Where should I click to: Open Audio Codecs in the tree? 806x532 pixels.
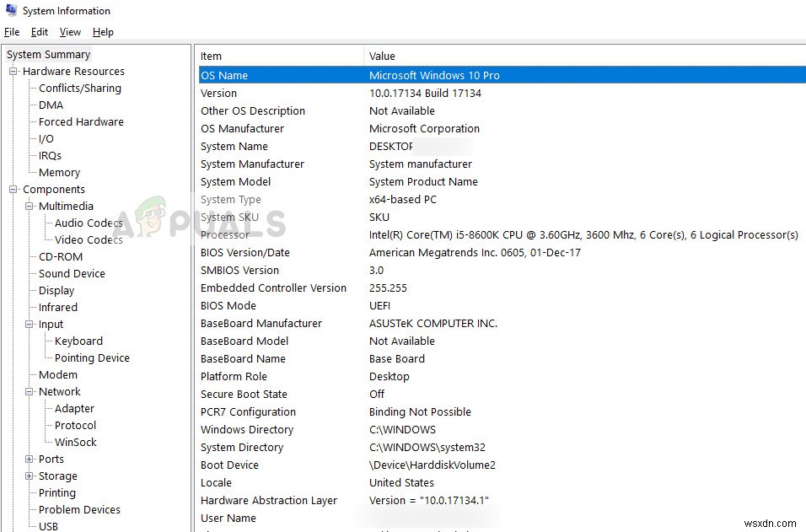tap(89, 223)
